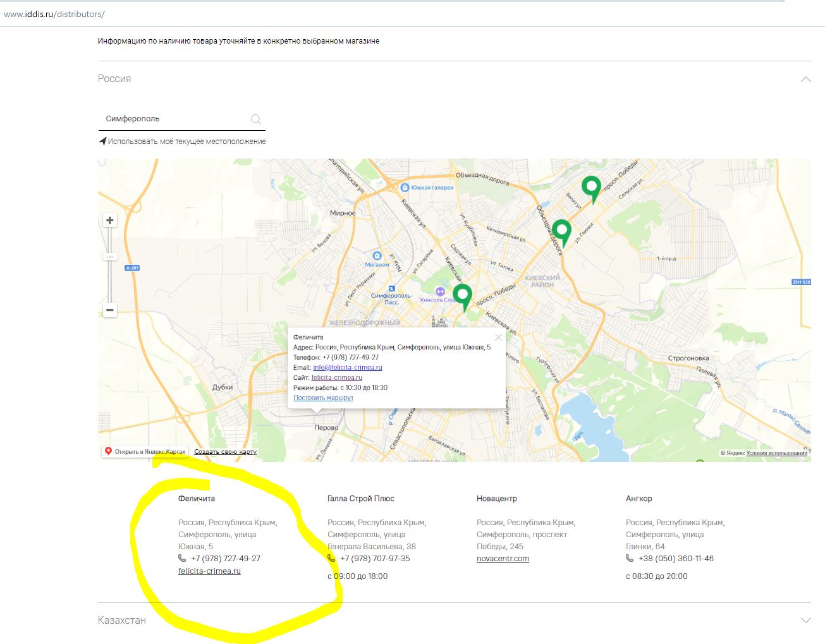The image size is (825, 644).
Task: Open map in Яндекс.Картах button
Action: [145, 452]
